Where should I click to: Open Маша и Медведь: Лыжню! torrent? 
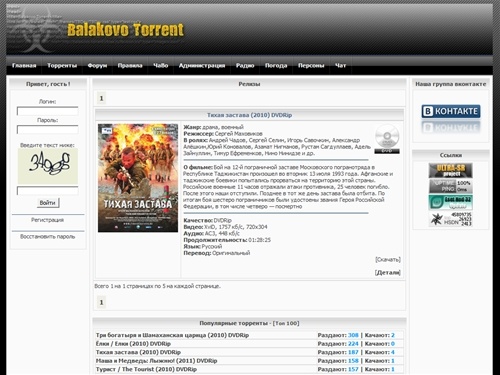click(156, 361)
